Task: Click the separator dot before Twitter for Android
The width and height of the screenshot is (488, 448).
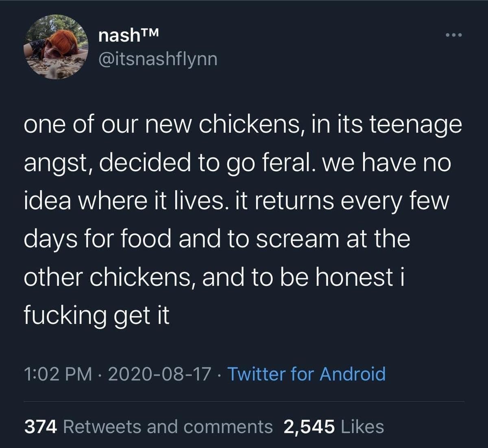Action: pyautogui.click(x=220, y=374)
